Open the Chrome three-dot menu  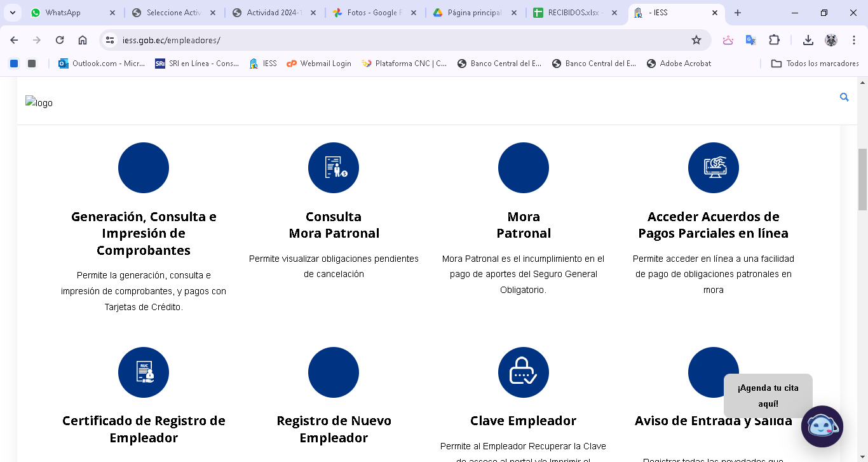(853, 40)
